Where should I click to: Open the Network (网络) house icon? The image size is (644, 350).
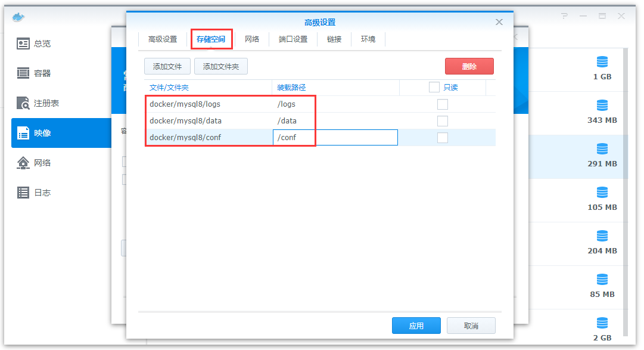click(23, 163)
